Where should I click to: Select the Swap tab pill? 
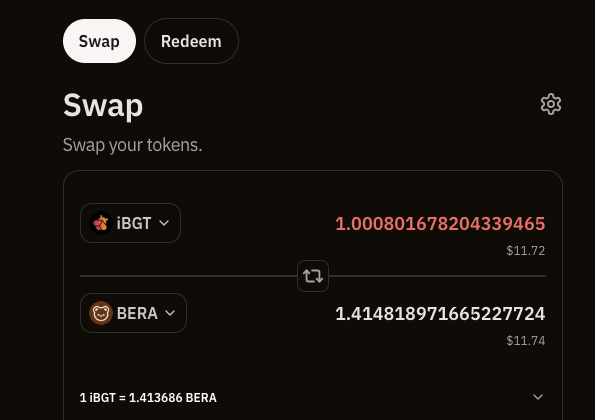click(x=99, y=41)
